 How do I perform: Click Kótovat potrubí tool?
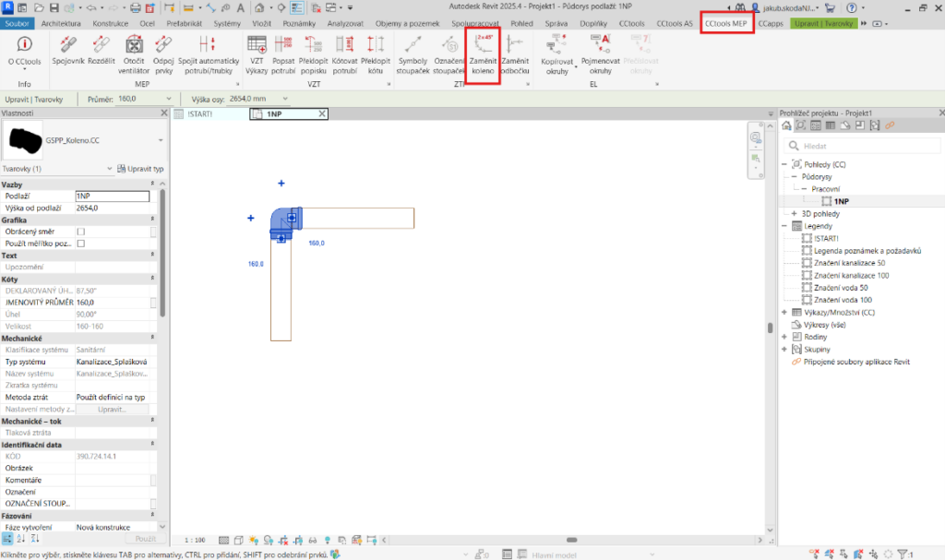coord(345,54)
